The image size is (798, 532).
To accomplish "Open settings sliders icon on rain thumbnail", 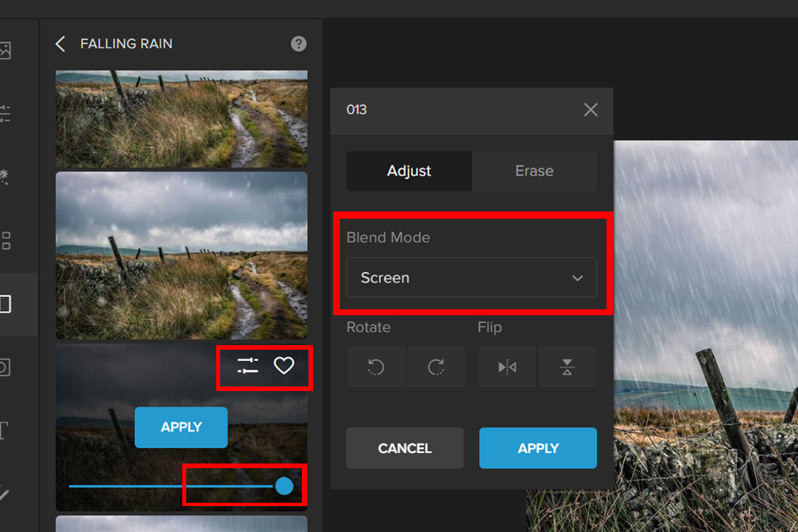I will 247,365.
